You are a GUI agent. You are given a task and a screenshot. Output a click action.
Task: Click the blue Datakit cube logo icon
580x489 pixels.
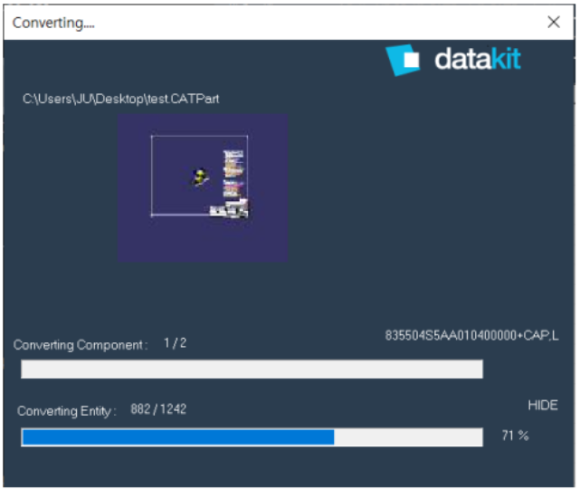403,60
